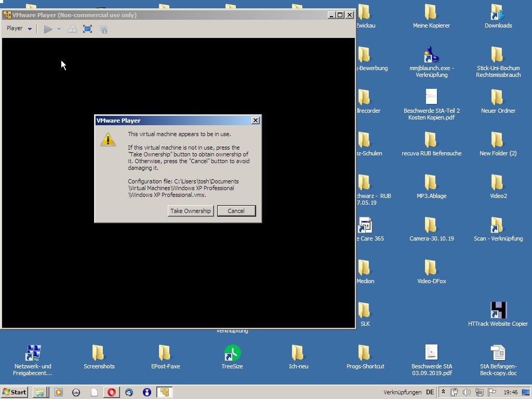Viewport: 532px width, 399px height.
Task: Close the VMware Player warning dialog
Action: [255, 121]
